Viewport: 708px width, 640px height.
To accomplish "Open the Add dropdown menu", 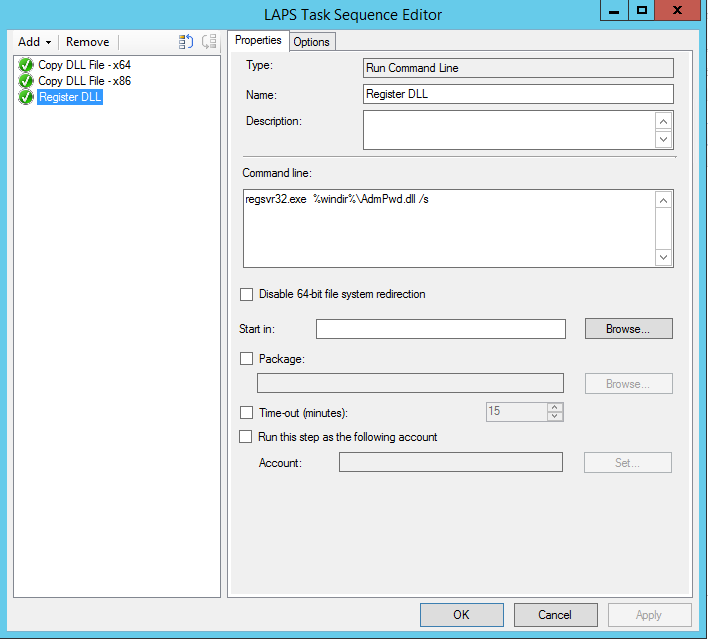I will pos(34,42).
